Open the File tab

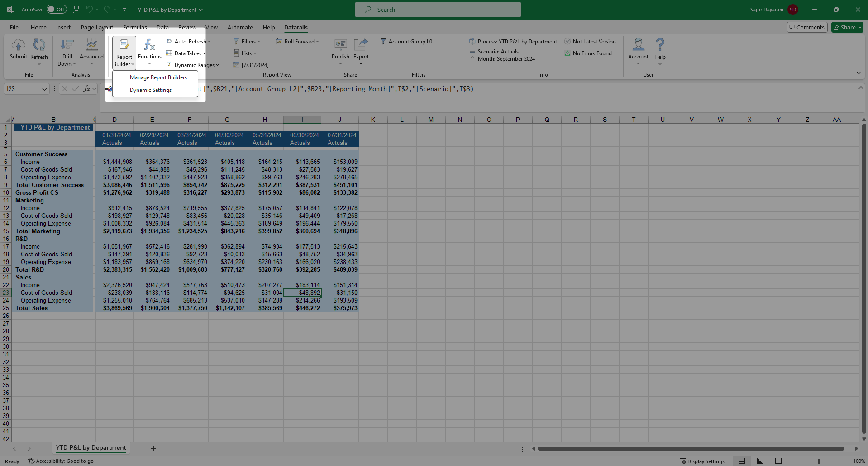tap(14, 28)
